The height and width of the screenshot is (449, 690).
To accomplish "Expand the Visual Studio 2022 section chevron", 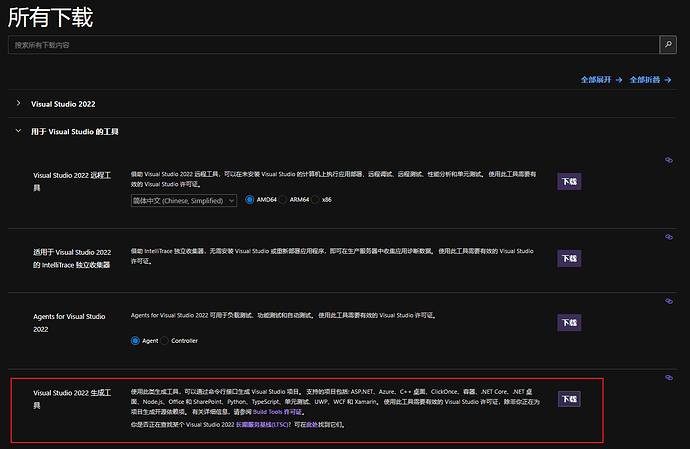I will (x=18, y=103).
